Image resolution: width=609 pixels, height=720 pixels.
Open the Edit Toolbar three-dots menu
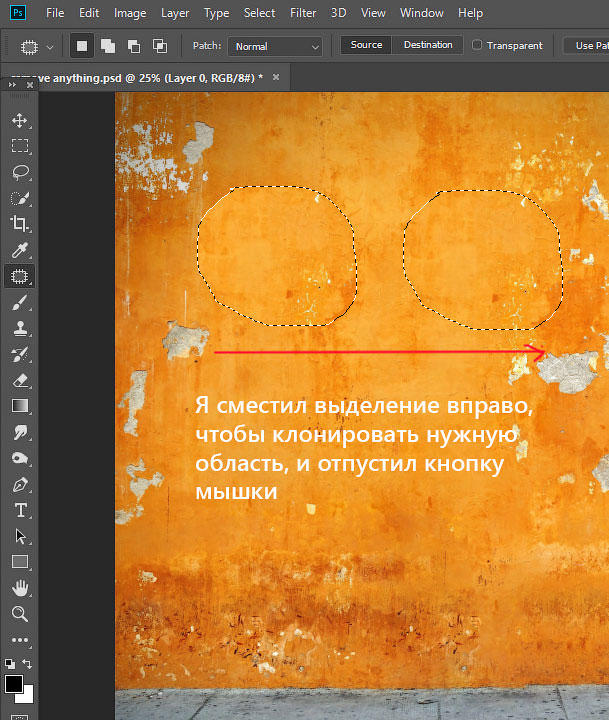click(x=19, y=640)
